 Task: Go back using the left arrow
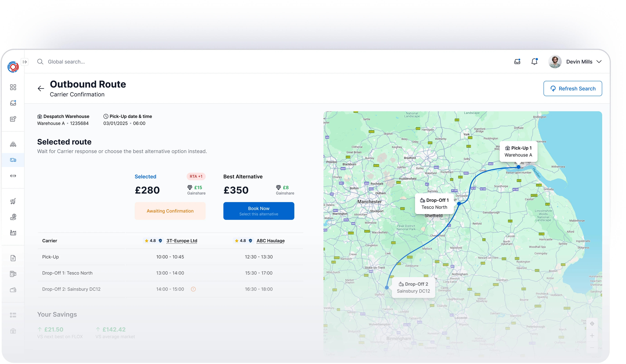pyautogui.click(x=41, y=88)
